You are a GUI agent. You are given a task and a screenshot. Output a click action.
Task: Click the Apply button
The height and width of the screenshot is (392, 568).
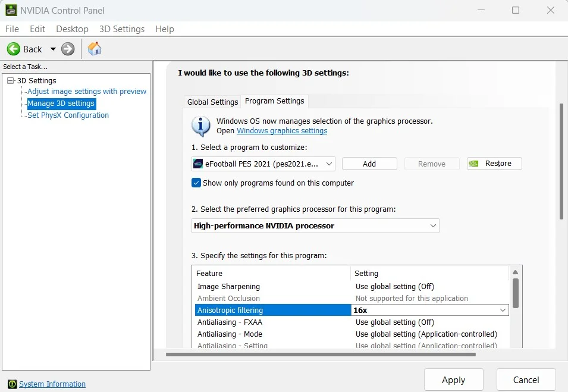[454, 380]
